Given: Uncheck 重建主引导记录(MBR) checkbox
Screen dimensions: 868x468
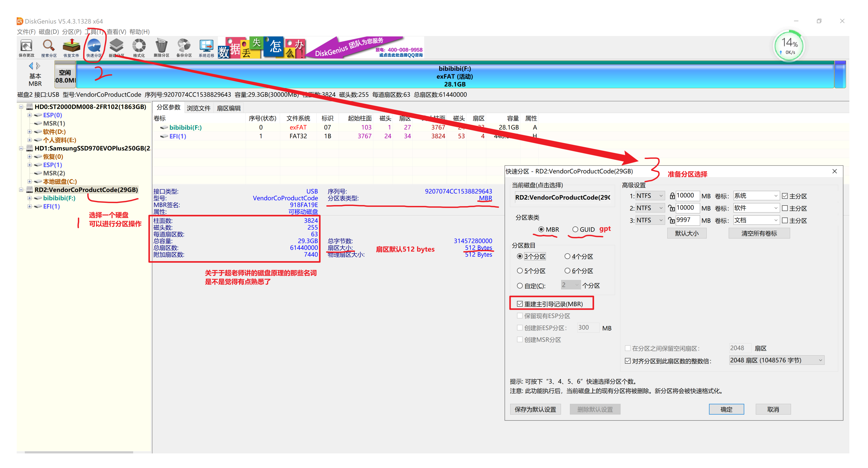Looking at the screenshot, I should [x=520, y=304].
